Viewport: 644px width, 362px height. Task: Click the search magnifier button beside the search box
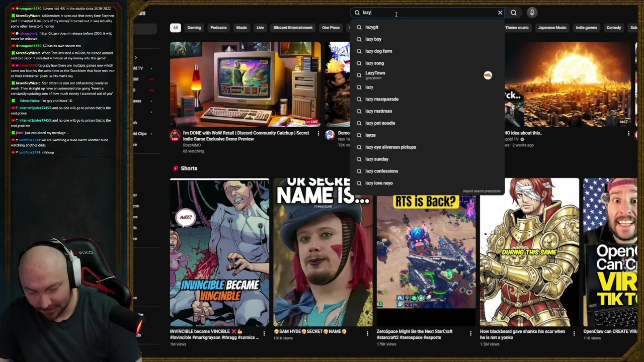coord(514,13)
